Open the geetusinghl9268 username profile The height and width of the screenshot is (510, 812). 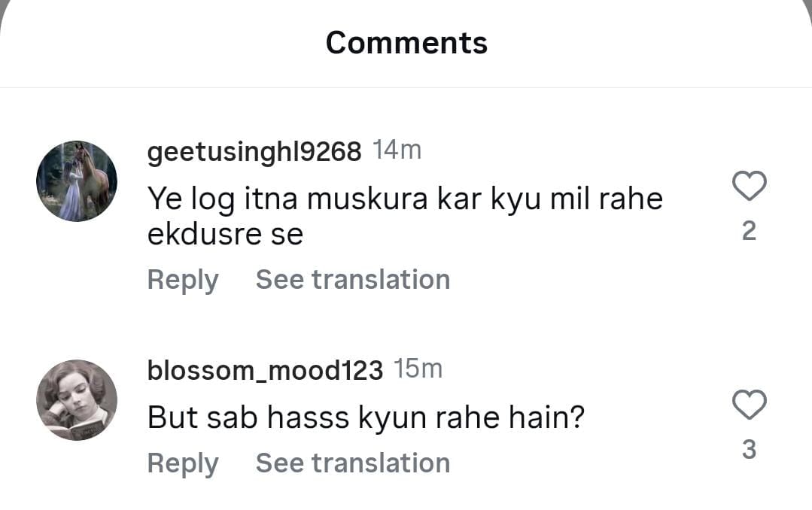click(254, 152)
